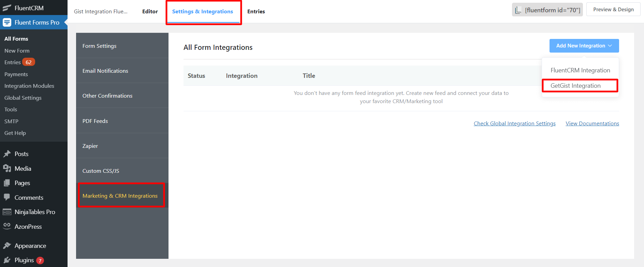The width and height of the screenshot is (644, 267).
Task: Click the Appearance brush icon
Action: click(7, 245)
